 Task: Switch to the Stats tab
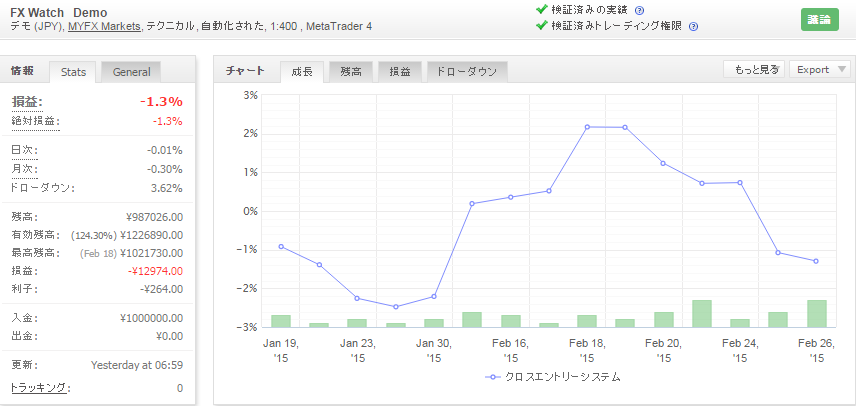click(x=73, y=72)
